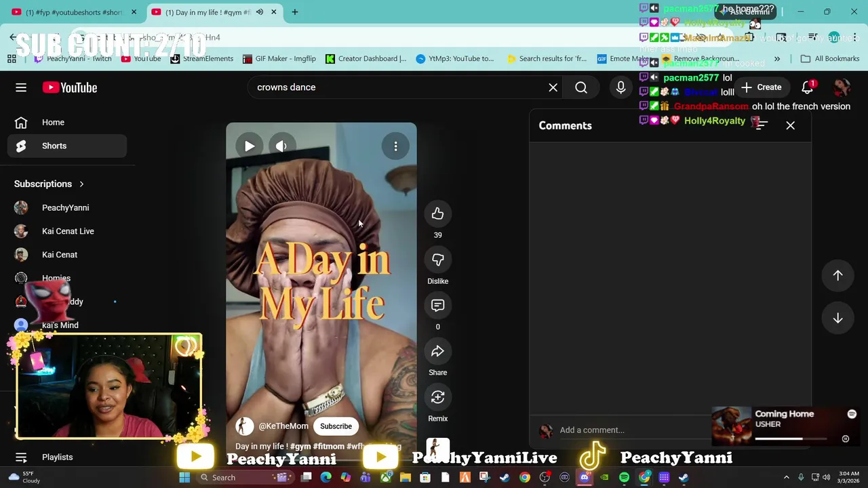This screenshot has width=868, height=488.
Task: Open the comments sort options icon
Action: [x=761, y=125]
